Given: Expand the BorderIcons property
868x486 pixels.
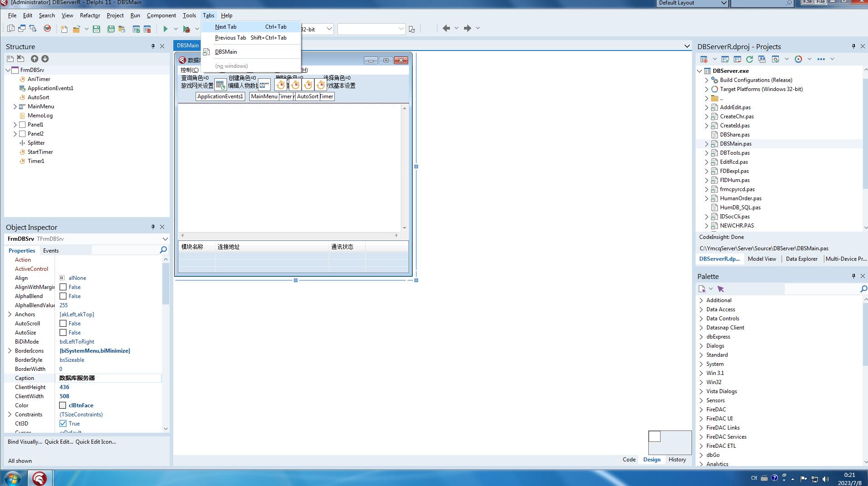Looking at the screenshot, I should point(10,351).
